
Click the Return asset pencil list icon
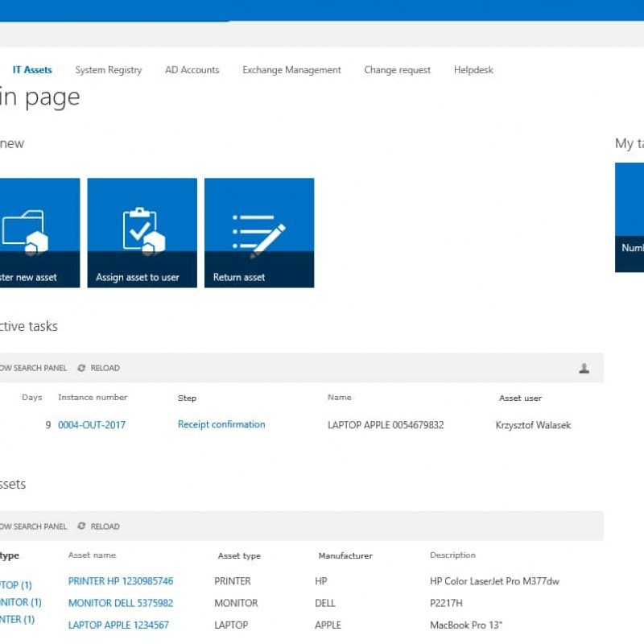(258, 233)
